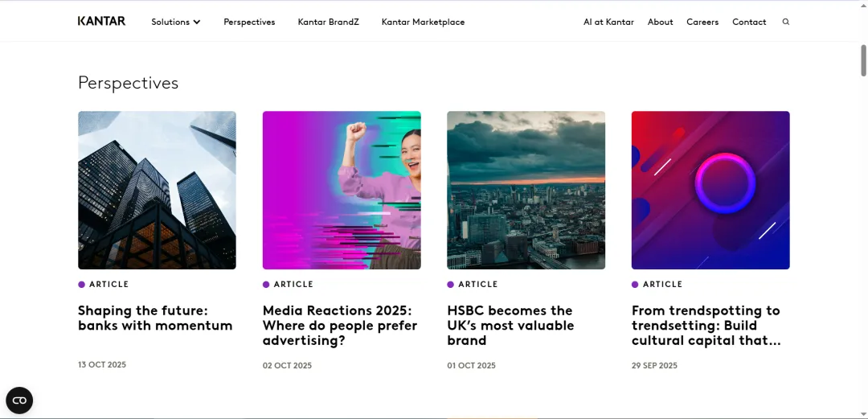This screenshot has height=419, width=868.
Task: Read 'Shaping the future: banks with momentum'
Action: click(x=155, y=318)
